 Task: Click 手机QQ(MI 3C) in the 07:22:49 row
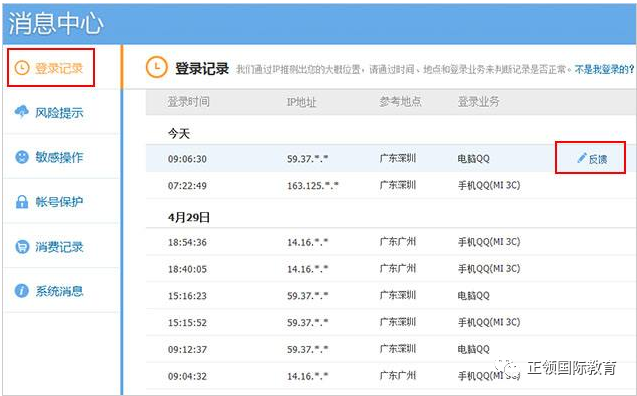489,185
